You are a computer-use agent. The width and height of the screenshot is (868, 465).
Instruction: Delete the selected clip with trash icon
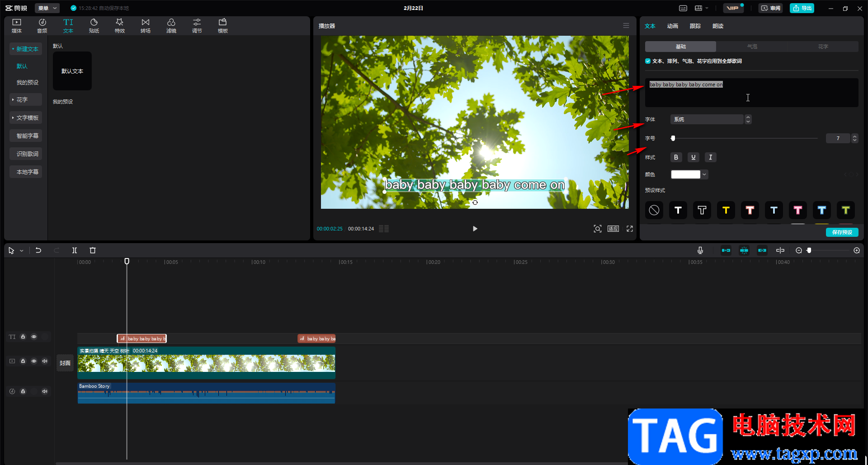(93, 250)
